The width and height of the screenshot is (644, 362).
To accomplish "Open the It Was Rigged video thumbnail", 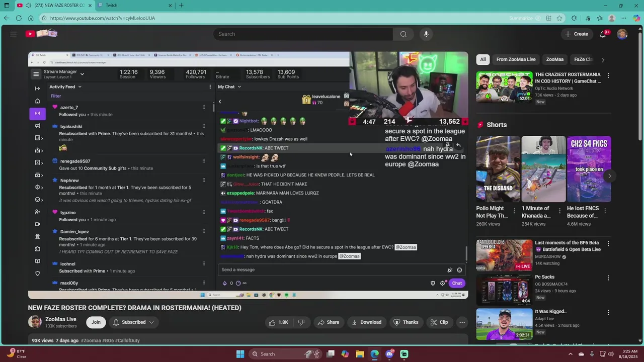I will (x=504, y=324).
